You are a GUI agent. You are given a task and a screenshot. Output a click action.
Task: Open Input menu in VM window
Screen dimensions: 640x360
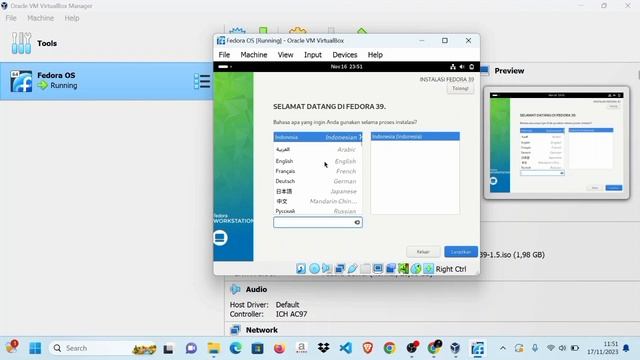click(x=313, y=55)
